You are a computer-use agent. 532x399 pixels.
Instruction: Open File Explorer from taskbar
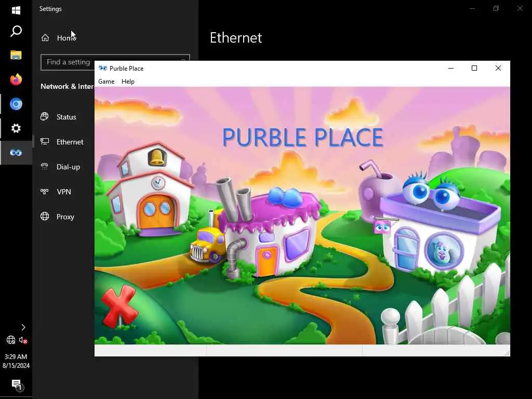[16, 55]
